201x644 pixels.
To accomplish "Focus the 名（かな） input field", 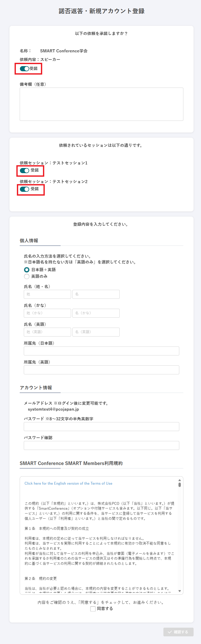I will point(96,313).
